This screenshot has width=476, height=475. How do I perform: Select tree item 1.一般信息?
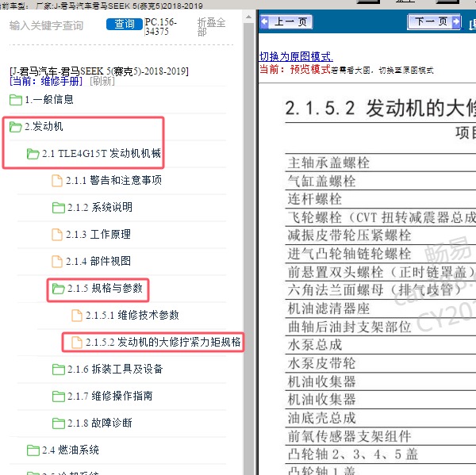(49, 100)
